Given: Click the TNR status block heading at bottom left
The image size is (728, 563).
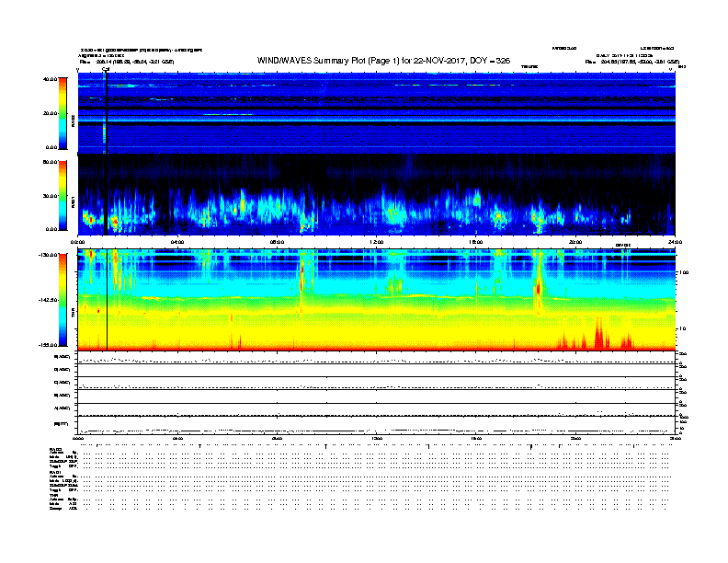Looking at the screenshot, I should pyautogui.click(x=52, y=495).
